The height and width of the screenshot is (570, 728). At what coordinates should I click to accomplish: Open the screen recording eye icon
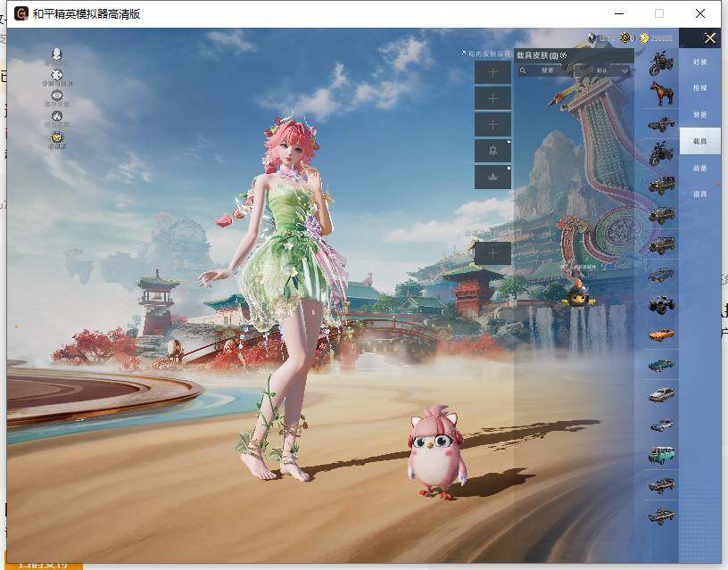coord(56,94)
